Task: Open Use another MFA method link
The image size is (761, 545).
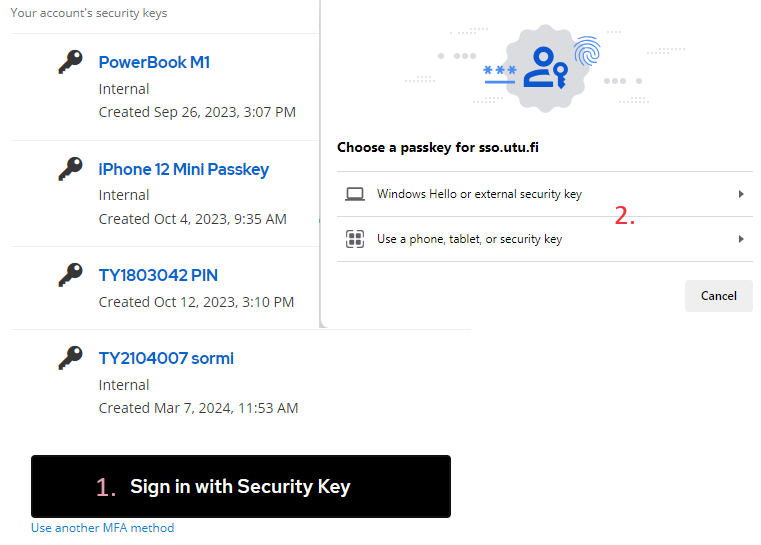Action: click(x=102, y=528)
